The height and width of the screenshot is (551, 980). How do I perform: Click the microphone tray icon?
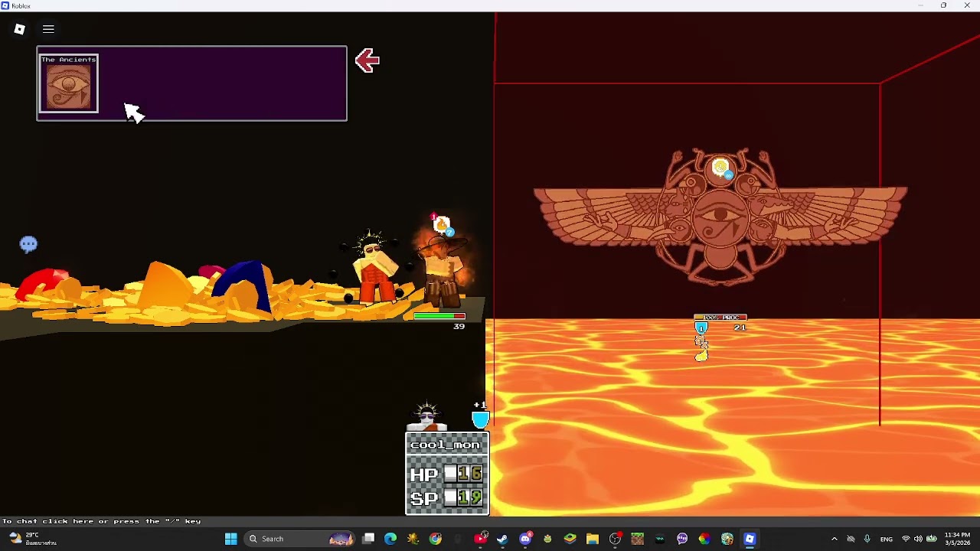click(x=867, y=539)
